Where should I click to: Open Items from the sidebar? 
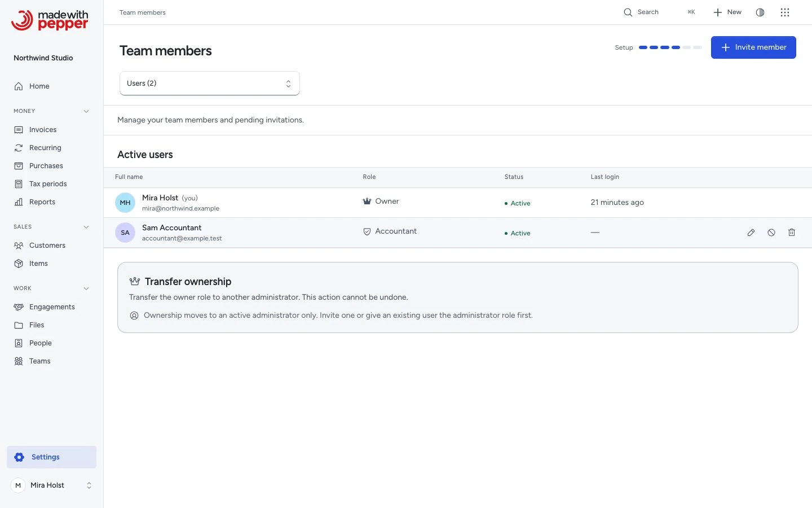tap(51, 264)
